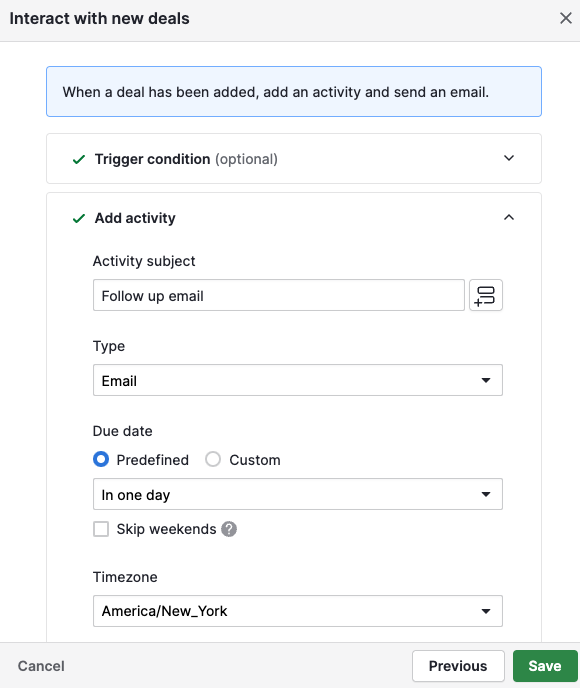The height and width of the screenshot is (688, 580).
Task: Click the Trigger condition section header
Action: 294,158
